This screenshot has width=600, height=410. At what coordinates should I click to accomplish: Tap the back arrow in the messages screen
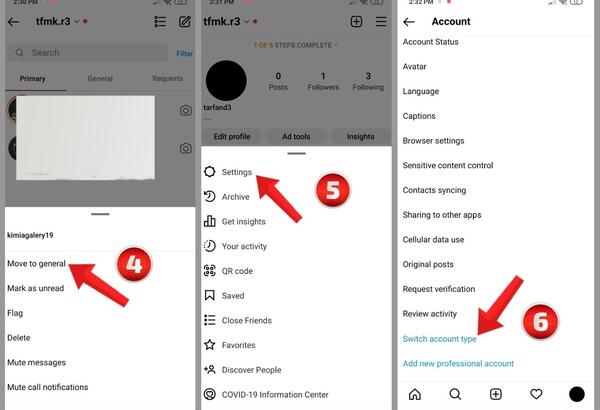pyautogui.click(x=13, y=22)
